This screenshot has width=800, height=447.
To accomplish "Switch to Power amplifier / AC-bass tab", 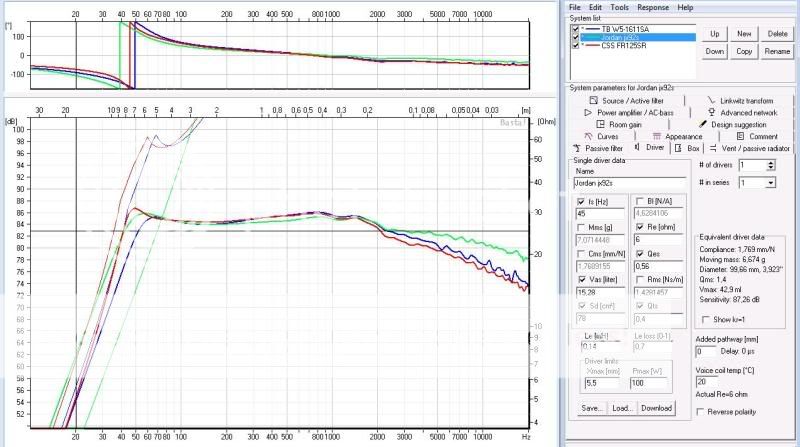I will pos(635,113).
